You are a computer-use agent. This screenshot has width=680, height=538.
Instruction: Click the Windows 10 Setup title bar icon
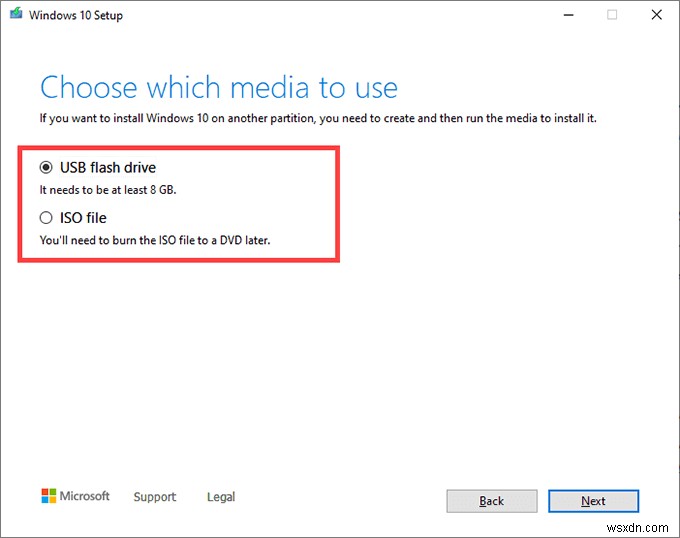[x=16, y=14]
